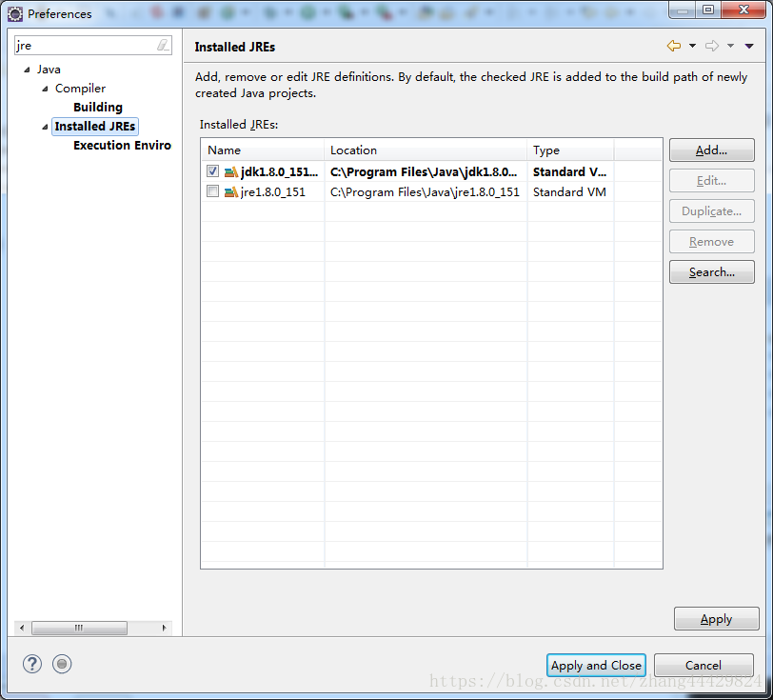The width and height of the screenshot is (773, 700).
Task: Click the jre1.8.0_151 JRE library icon
Action: point(230,191)
